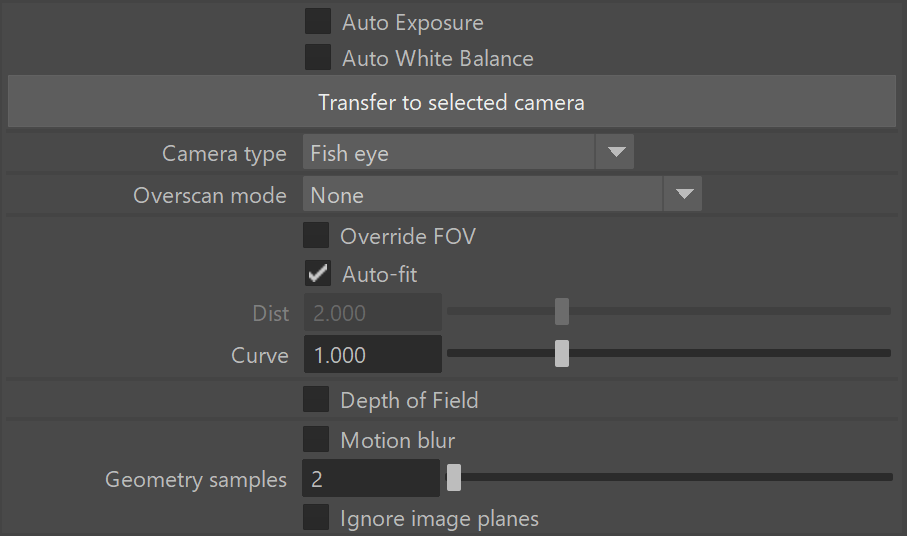Image resolution: width=907 pixels, height=536 pixels.
Task: Enable the Depth of Field checkbox
Action: click(x=316, y=400)
